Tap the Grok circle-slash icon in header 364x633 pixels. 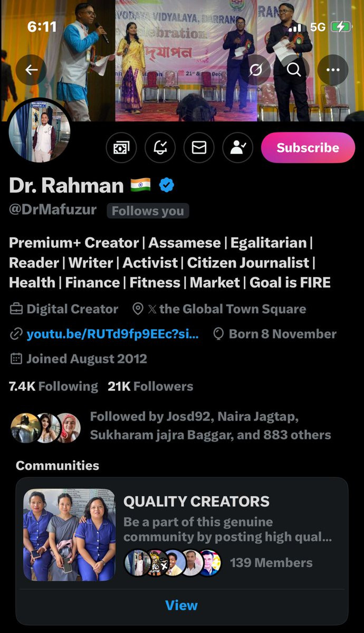256,70
